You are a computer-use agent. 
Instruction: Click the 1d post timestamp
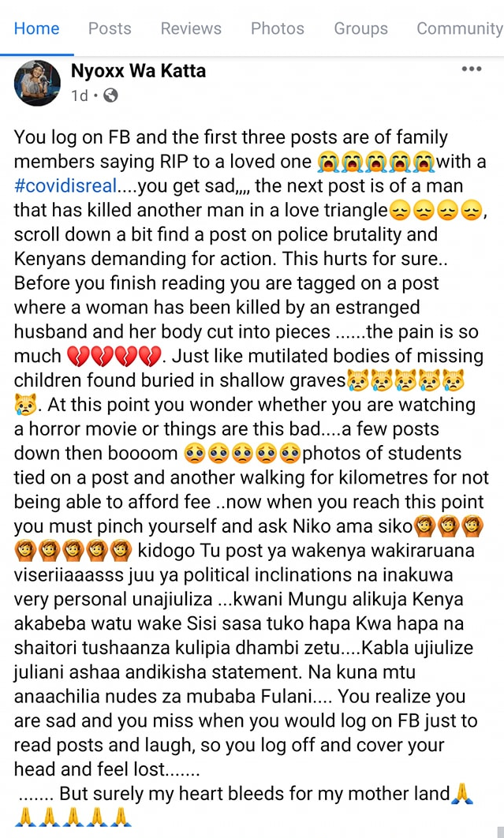[79, 95]
